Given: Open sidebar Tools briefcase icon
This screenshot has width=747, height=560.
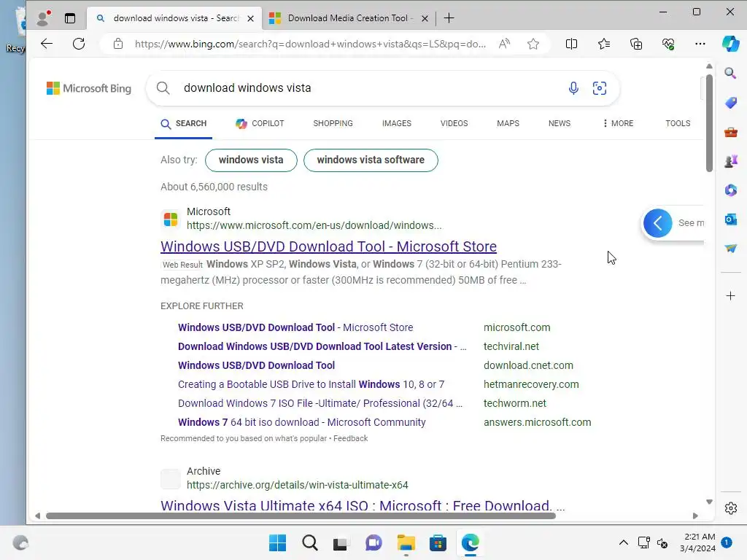Looking at the screenshot, I should click(x=730, y=132).
